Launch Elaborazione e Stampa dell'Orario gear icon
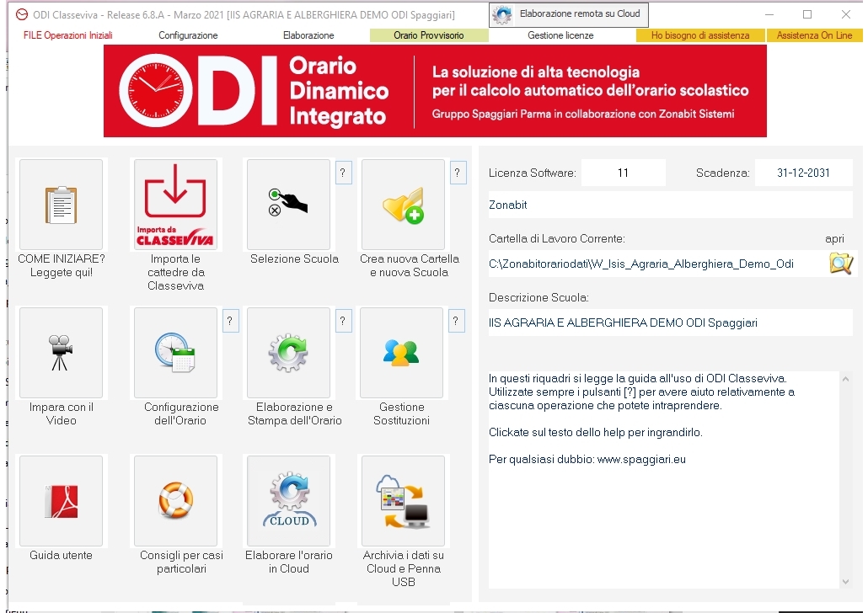This screenshot has width=868, height=613. click(x=288, y=353)
